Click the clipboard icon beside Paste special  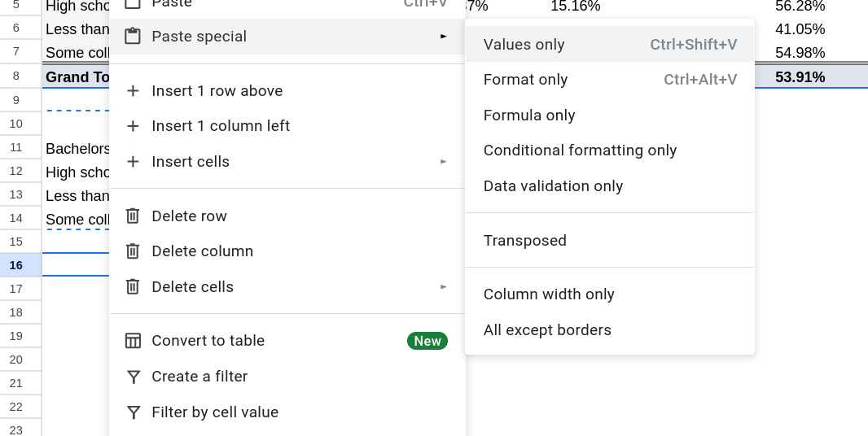coord(133,37)
